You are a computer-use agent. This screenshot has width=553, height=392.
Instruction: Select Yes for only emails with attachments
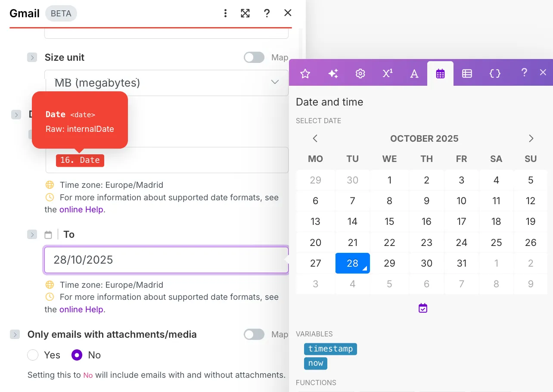tap(33, 355)
